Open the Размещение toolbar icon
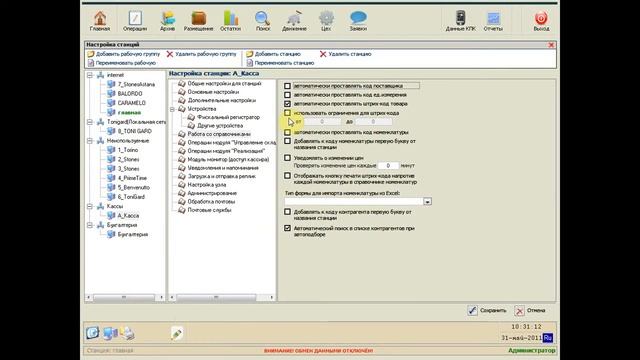The height and width of the screenshot is (360, 640). coord(198,21)
